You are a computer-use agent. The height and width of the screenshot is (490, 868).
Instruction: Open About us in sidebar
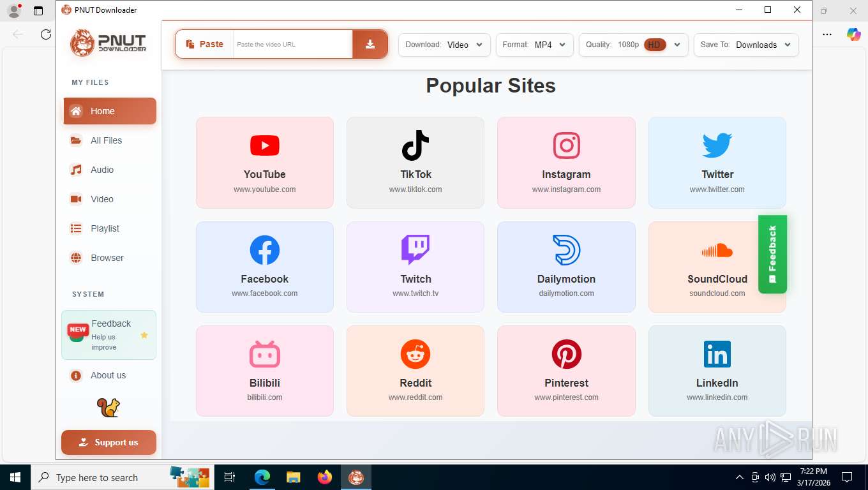click(110, 375)
